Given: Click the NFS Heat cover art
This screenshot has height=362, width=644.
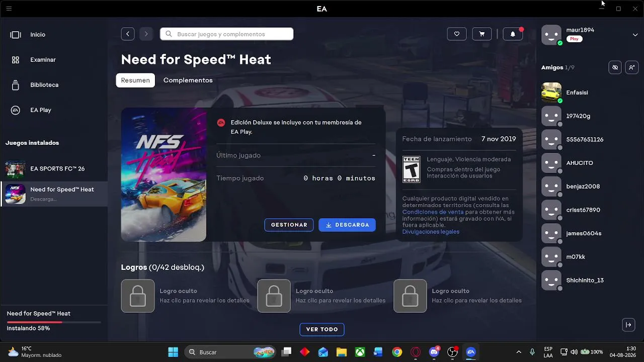Looking at the screenshot, I should pyautogui.click(x=164, y=175).
